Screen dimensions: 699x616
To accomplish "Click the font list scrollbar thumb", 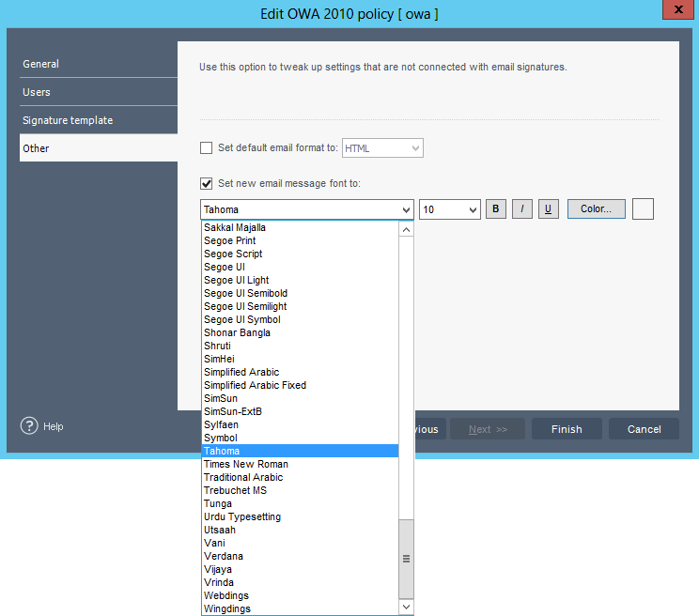I will click(x=406, y=559).
